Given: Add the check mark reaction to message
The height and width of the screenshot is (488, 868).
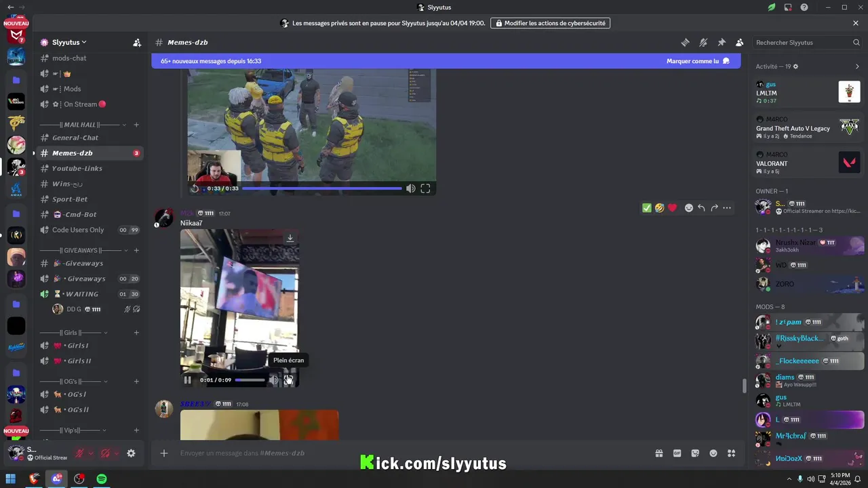Looking at the screenshot, I should [x=647, y=208].
